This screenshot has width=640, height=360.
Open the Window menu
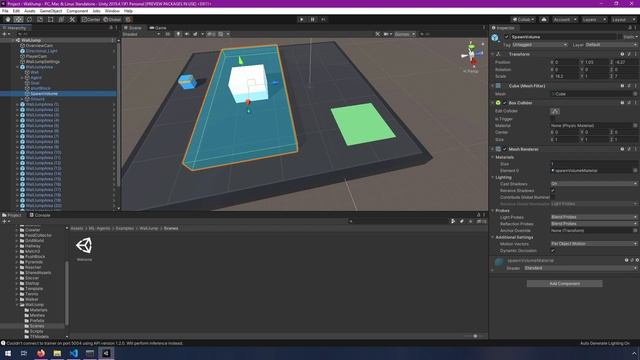point(112,11)
